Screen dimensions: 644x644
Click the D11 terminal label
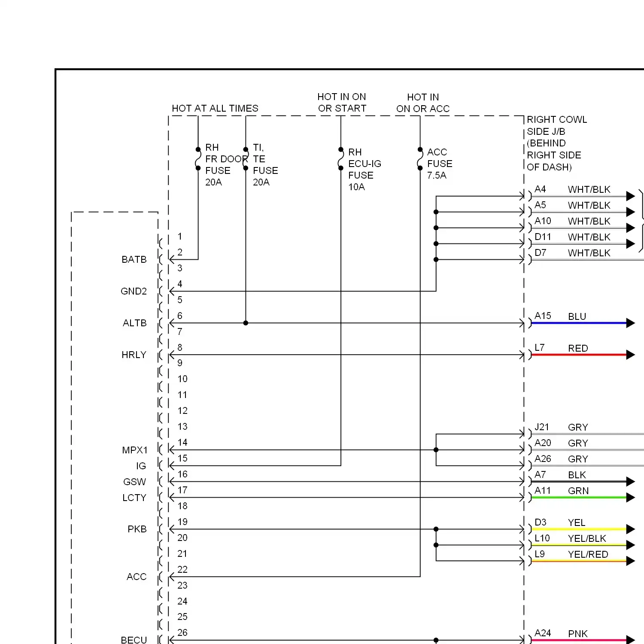(543, 237)
